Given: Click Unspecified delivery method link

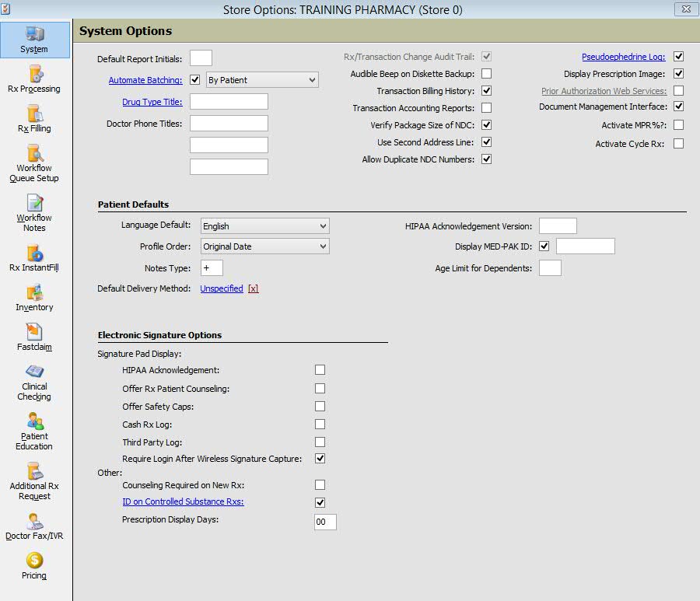Looking at the screenshot, I should point(222,288).
